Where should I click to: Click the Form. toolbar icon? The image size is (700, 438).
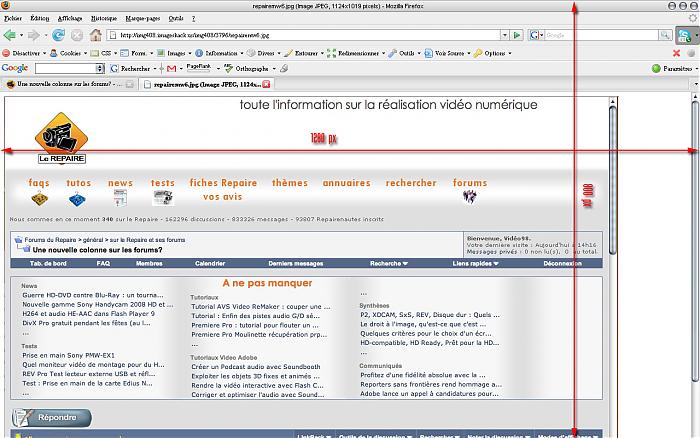[x=125, y=53]
